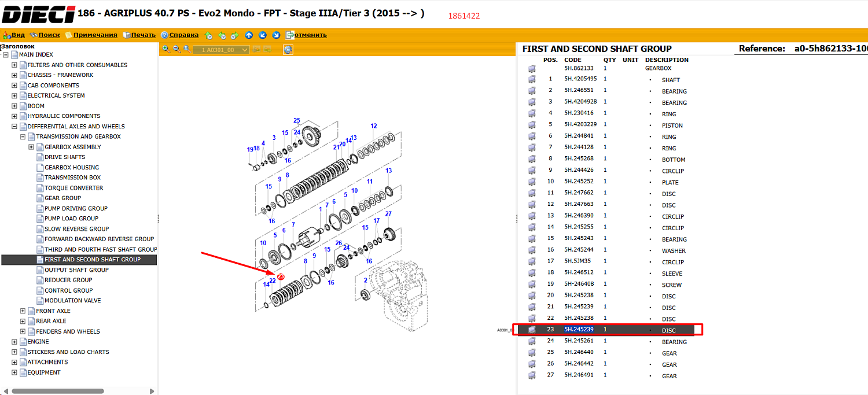
Task: Collapse the MAIN INDEX tree node
Action: tap(6, 55)
